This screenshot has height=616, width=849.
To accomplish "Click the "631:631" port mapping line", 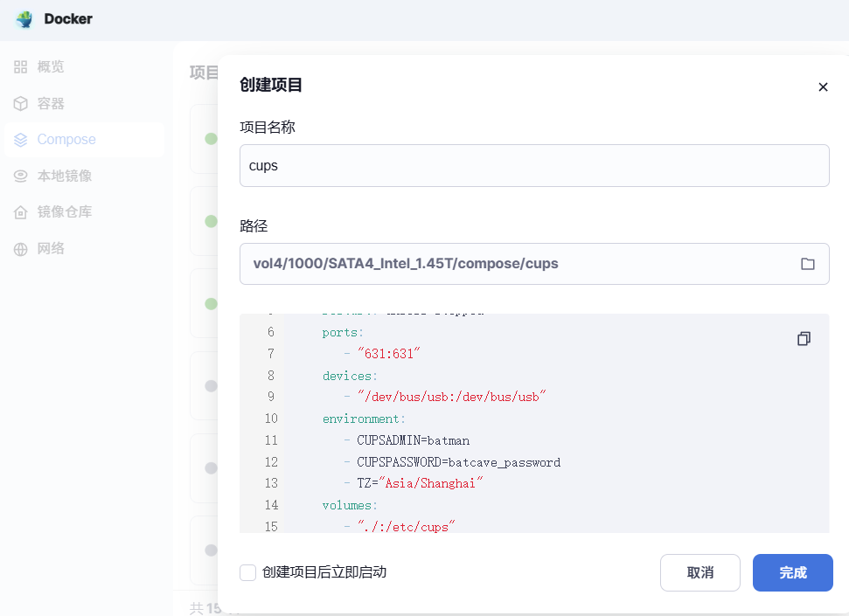I will tap(382, 354).
